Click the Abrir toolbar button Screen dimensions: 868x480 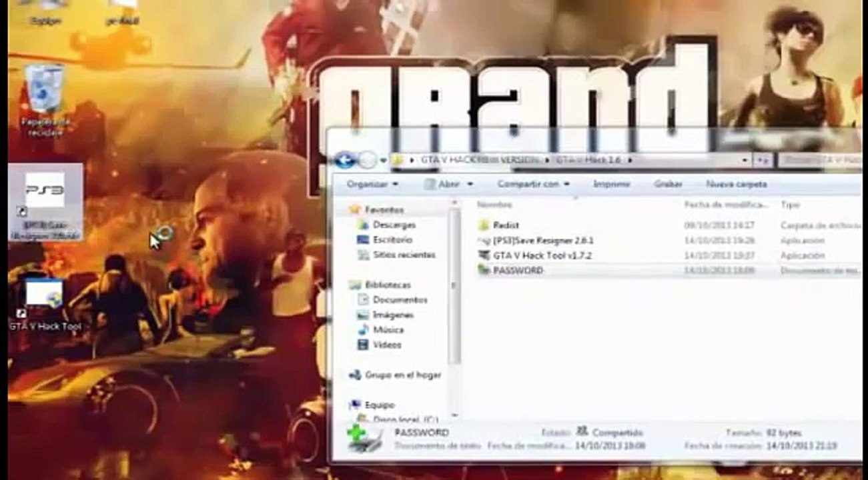click(443, 184)
